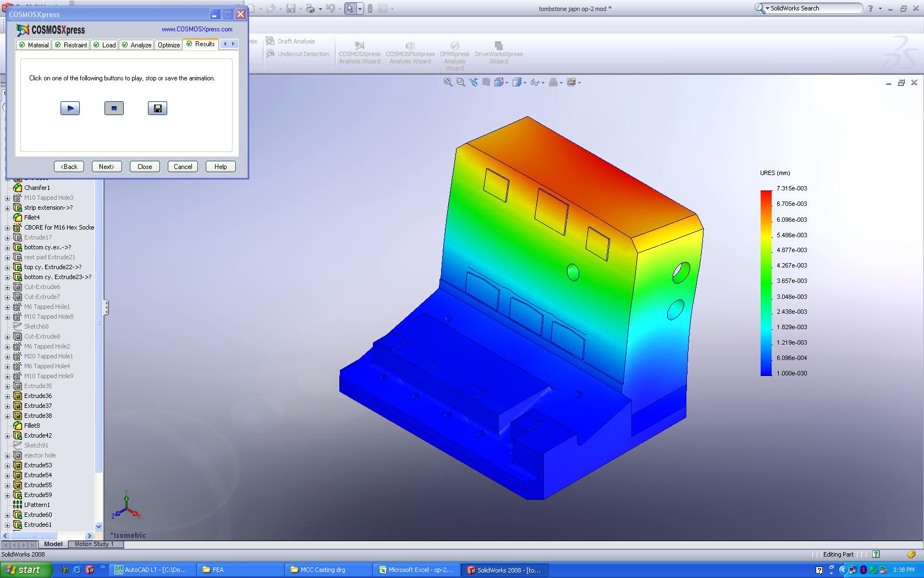Stop the animation playback
Screen dimensions: 924x578
pos(114,108)
